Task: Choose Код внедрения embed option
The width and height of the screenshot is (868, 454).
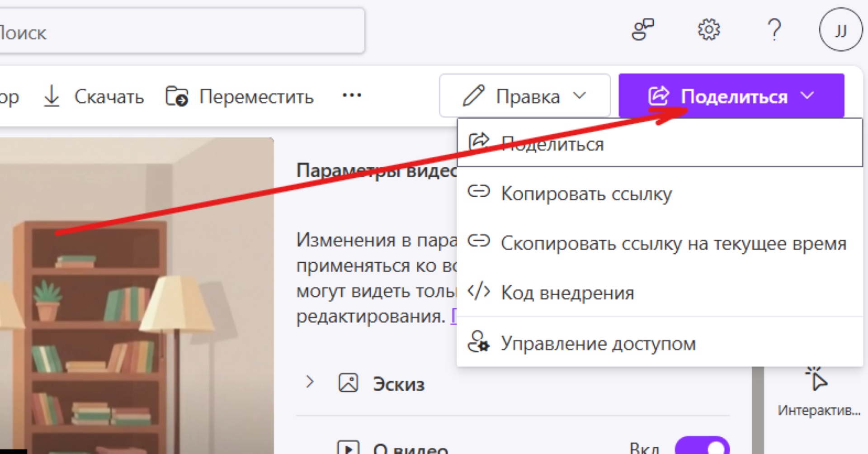Action: coord(567,293)
